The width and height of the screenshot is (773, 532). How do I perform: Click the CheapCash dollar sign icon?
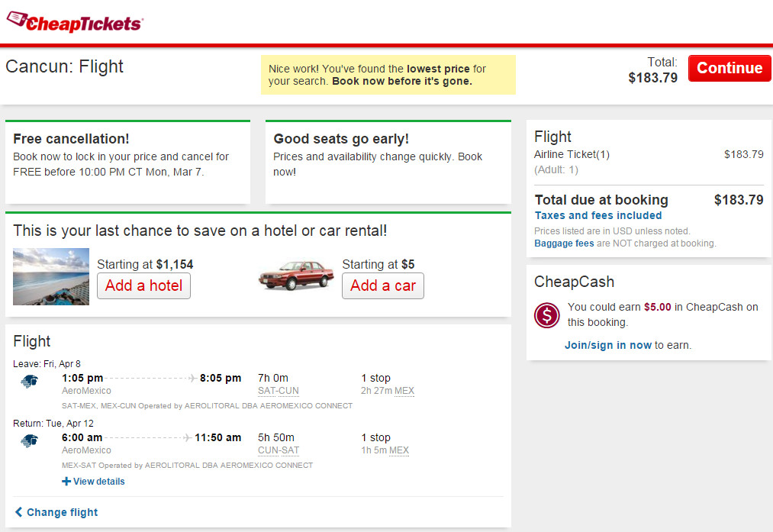(546, 315)
